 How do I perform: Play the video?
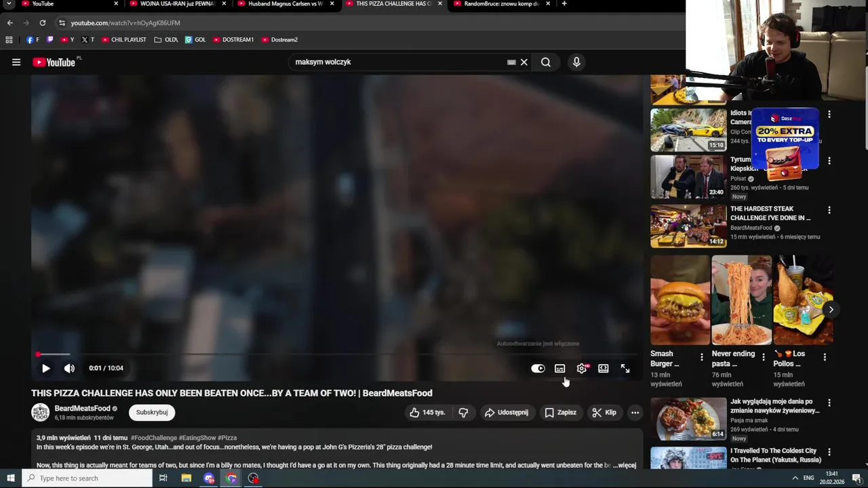tap(45, 368)
